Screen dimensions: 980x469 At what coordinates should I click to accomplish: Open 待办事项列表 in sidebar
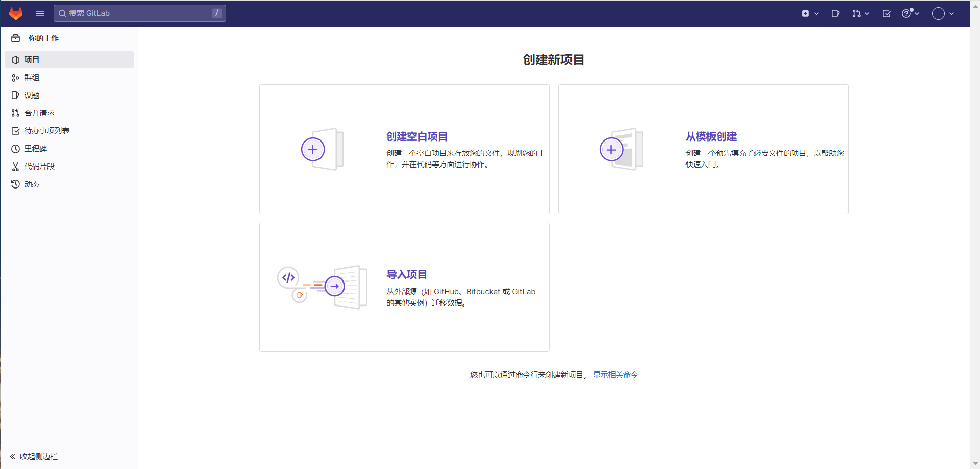pos(69,131)
